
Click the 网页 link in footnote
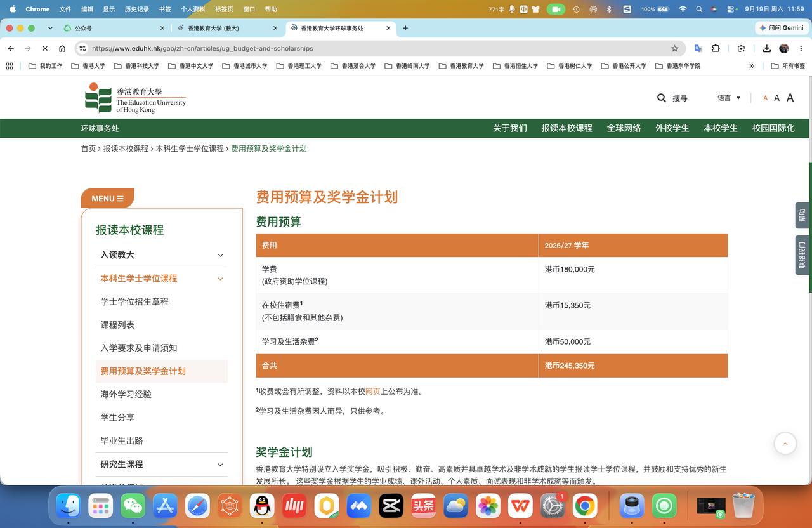point(373,392)
